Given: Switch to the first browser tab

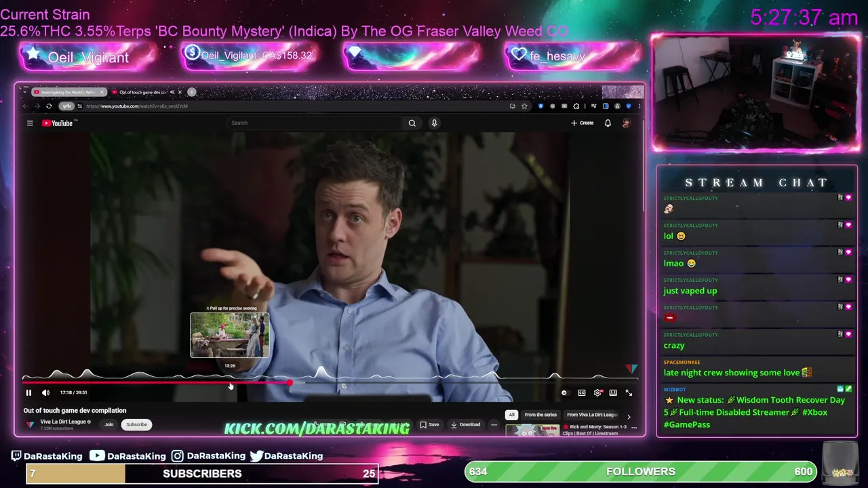Looking at the screenshot, I should [69, 92].
